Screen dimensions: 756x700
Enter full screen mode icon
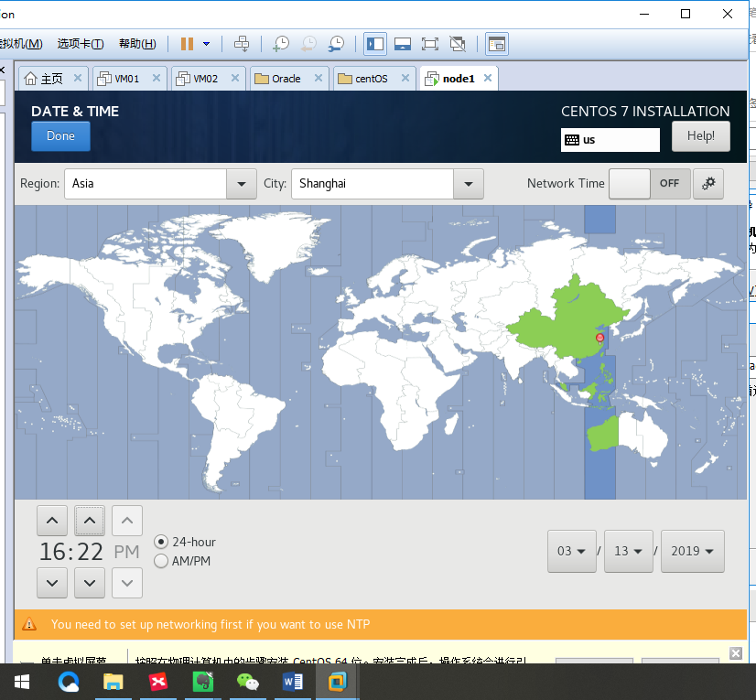coord(430,44)
